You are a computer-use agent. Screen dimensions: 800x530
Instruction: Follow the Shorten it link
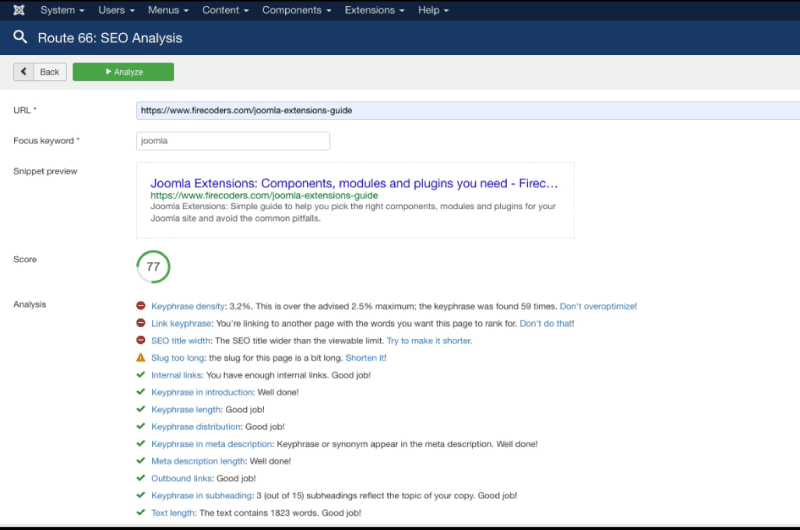tap(365, 358)
